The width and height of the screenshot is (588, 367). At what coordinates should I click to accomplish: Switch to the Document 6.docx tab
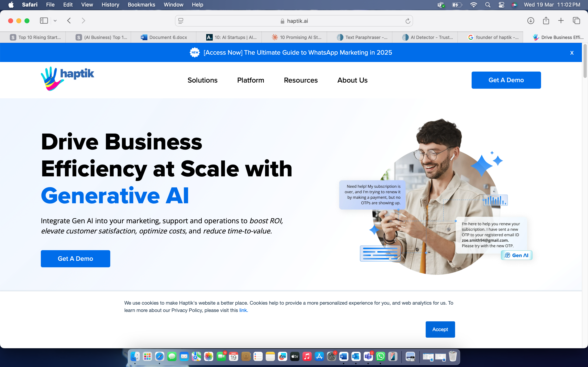[x=164, y=37]
